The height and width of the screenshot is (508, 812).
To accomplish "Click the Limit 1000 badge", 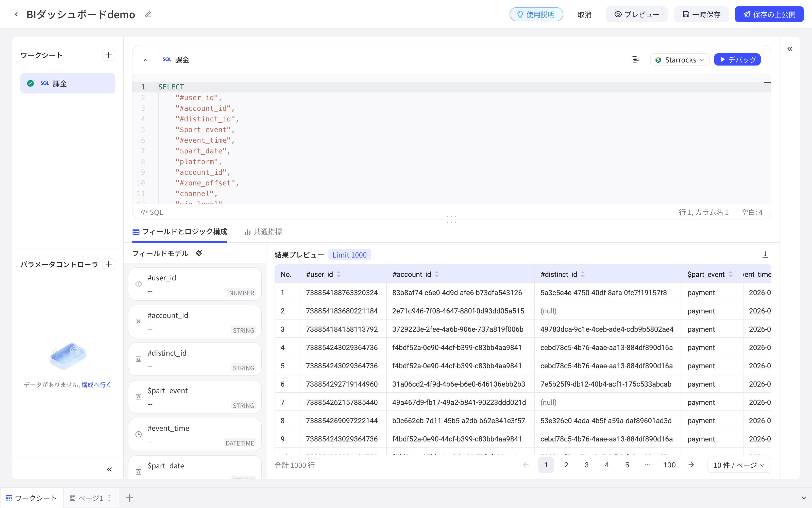I will (x=349, y=255).
